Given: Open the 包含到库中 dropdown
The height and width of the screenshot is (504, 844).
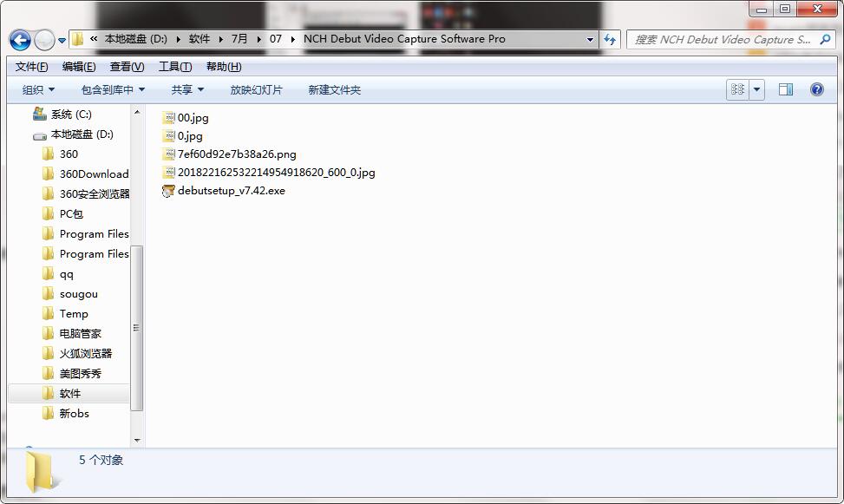Looking at the screenshot, I should [113, 89].
